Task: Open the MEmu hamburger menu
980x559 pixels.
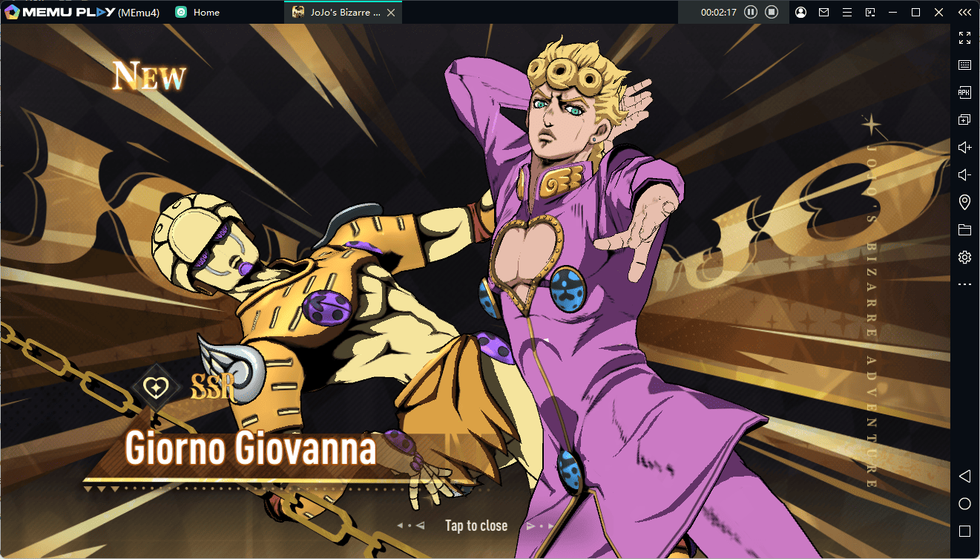Action: click(x=846, y=12)
